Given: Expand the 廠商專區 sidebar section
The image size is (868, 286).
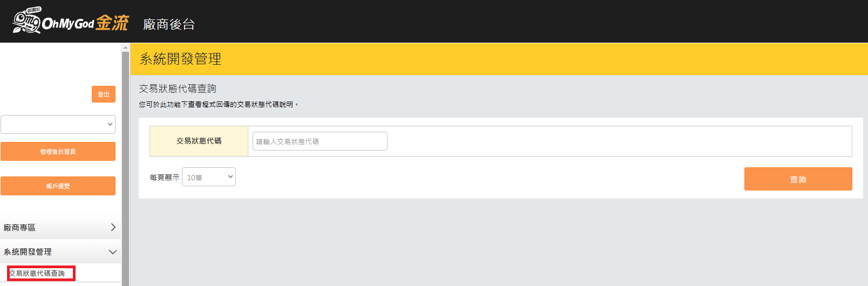Looking at the screenshot, I should pos(59,228).
